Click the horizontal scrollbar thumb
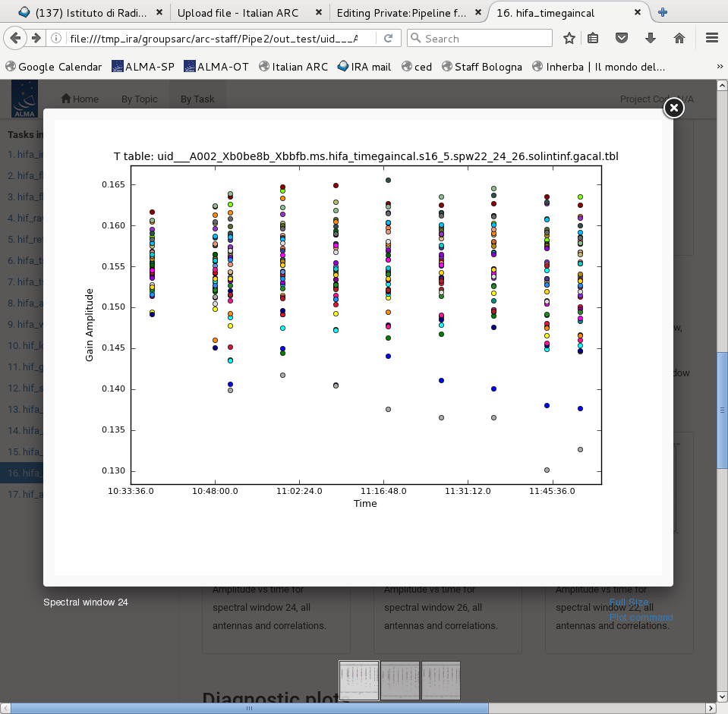 point(249,708)
